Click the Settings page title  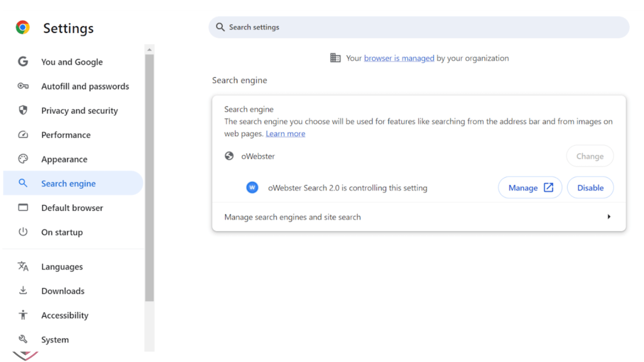tap(68, 28)
